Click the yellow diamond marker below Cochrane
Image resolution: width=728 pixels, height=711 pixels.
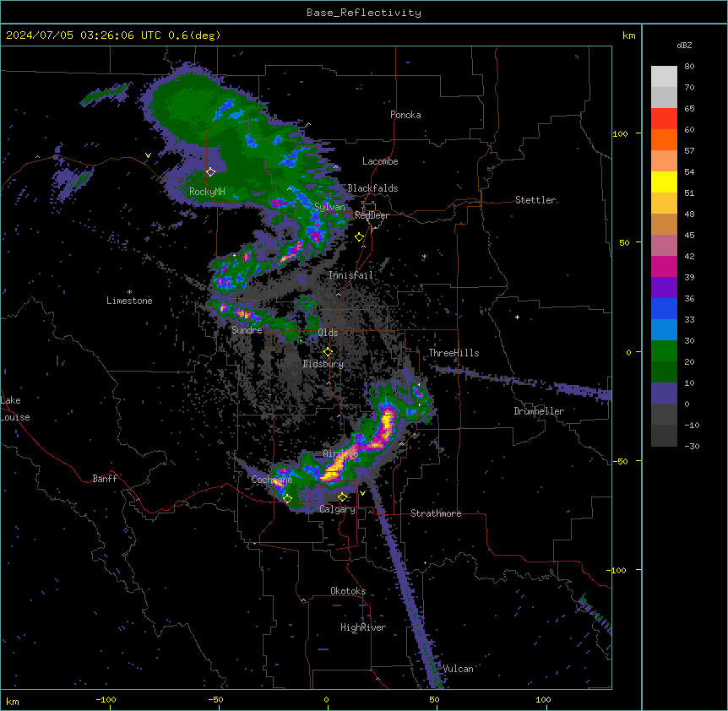[287, 499]
